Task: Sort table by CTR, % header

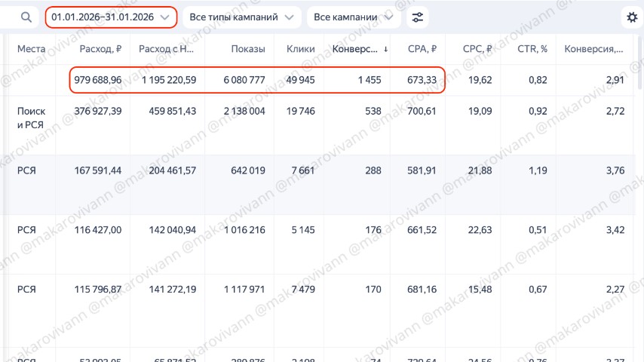Action: tap(531, 50)
